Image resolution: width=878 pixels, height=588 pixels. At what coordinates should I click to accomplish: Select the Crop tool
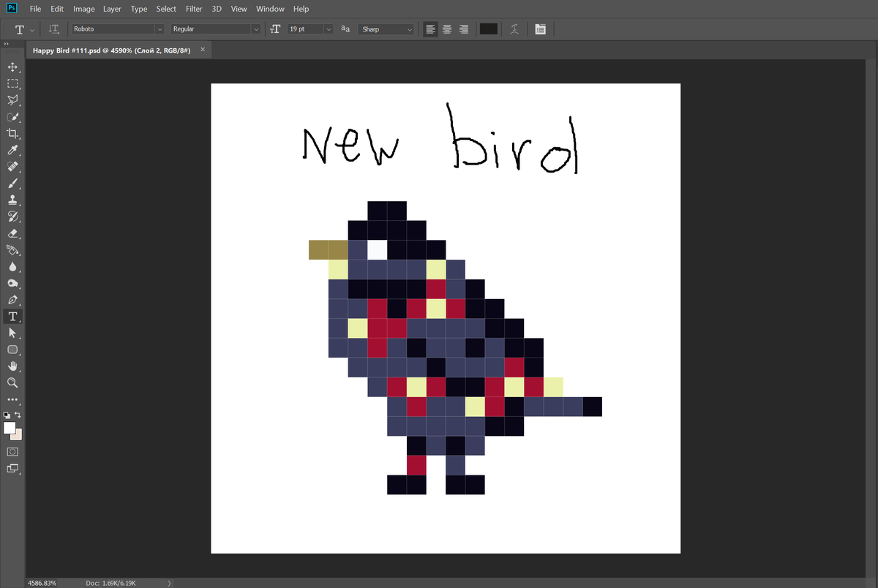12,134
